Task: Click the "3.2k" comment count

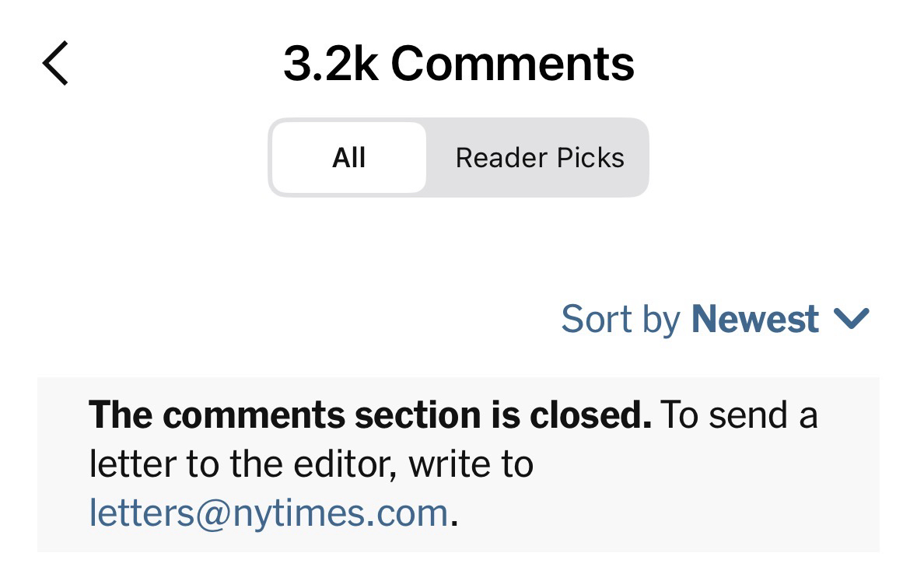Action: (x=331, y=63)
